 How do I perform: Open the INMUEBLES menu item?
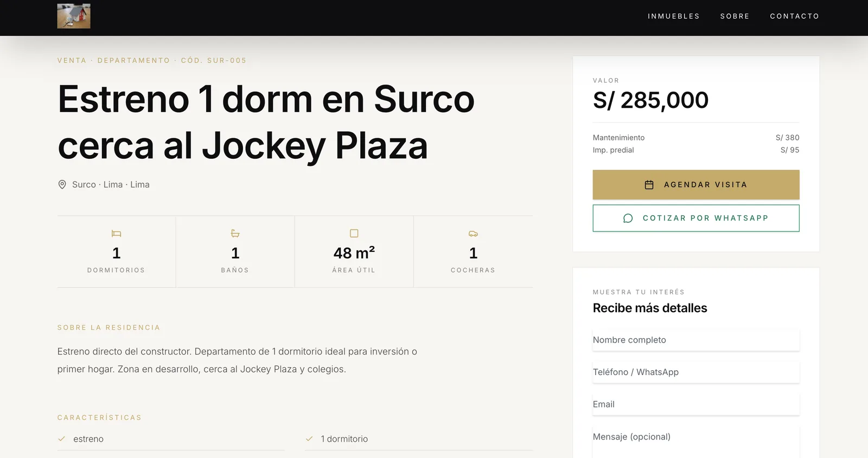coord(674,16)
